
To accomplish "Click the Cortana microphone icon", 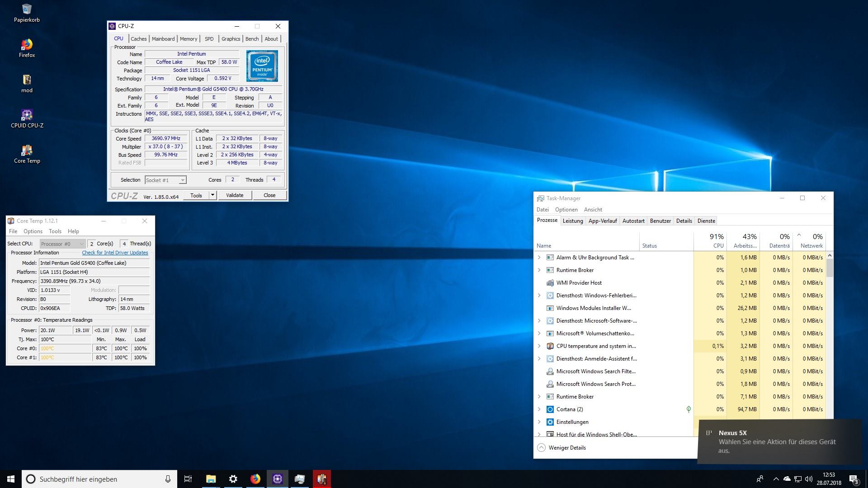I will [x=168, y=479].
